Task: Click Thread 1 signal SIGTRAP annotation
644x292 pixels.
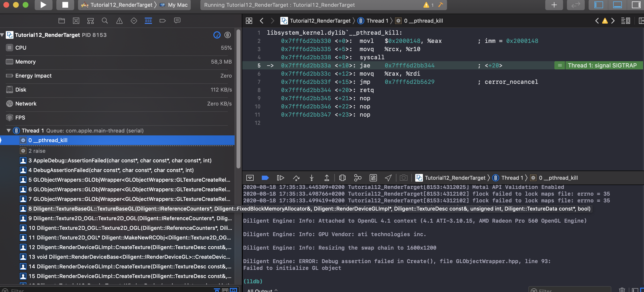Action: 602,66
